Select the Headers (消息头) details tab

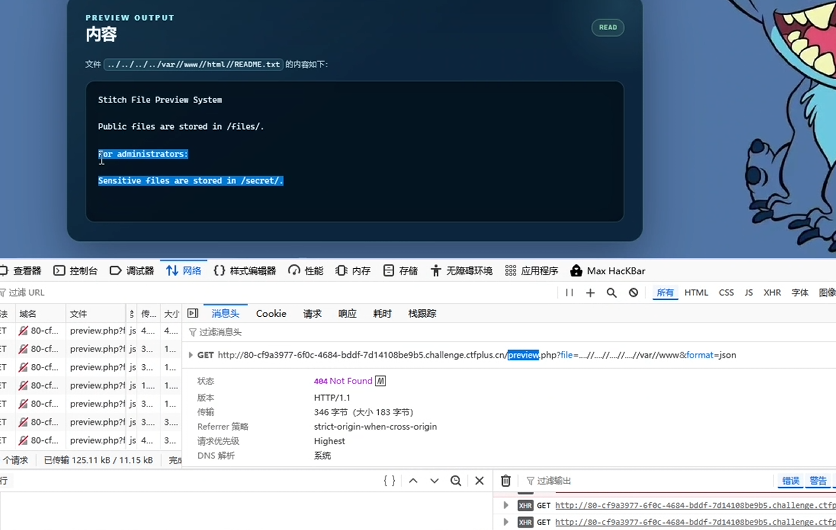click(x=225, y=314)
